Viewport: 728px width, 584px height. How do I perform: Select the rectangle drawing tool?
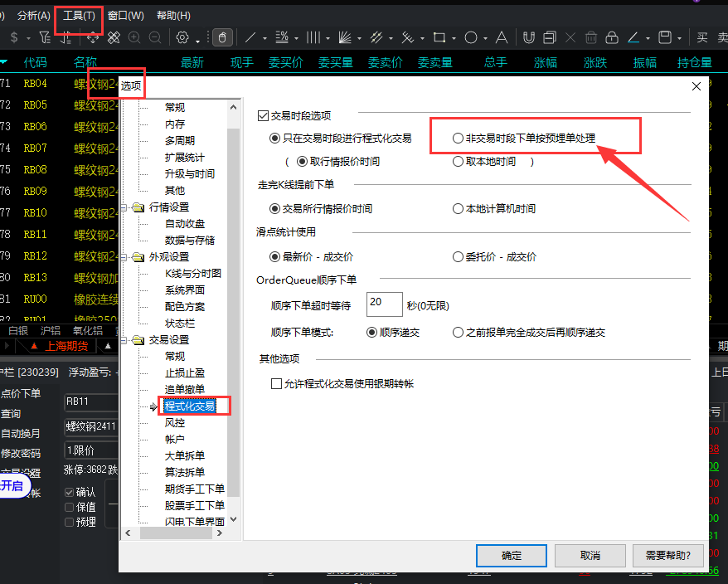pyautogui.click(x=439, y=37)
